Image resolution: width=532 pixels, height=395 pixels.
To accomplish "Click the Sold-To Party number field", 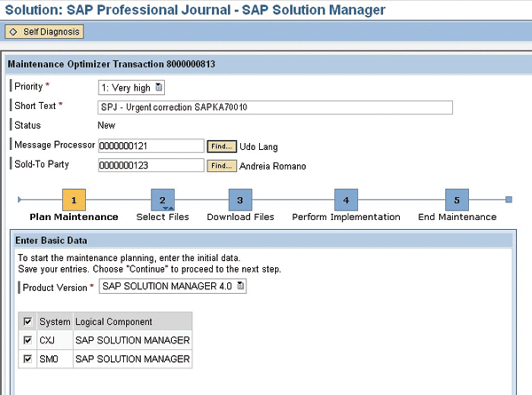I will click(151, 165).
